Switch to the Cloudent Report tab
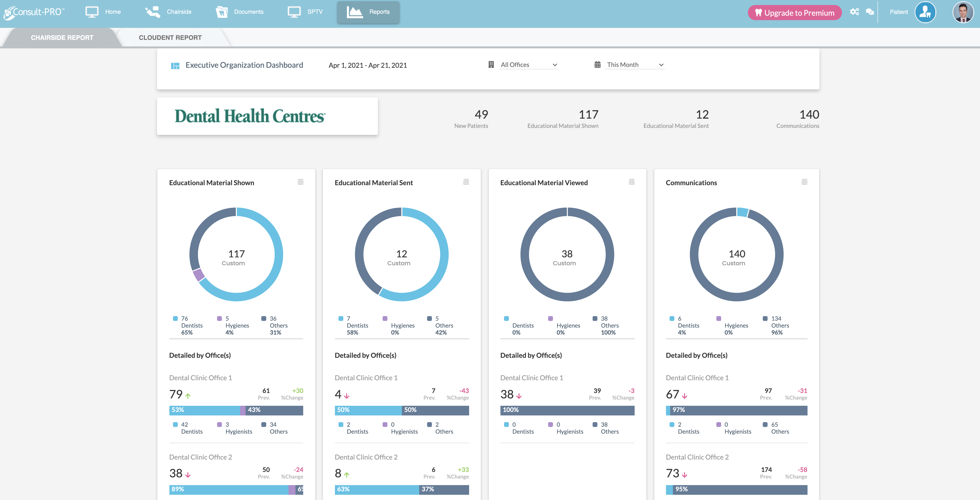Screen dimensions: 980x500 [x=170, y=38]
